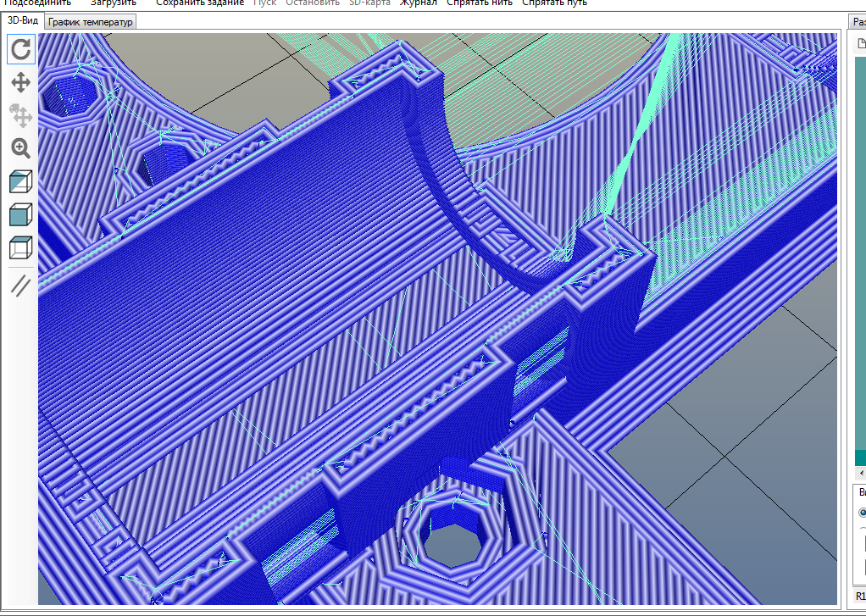Toggle Спрятать путь travel moves
This screenshot has width=866, height=616.
coord(554,3)
